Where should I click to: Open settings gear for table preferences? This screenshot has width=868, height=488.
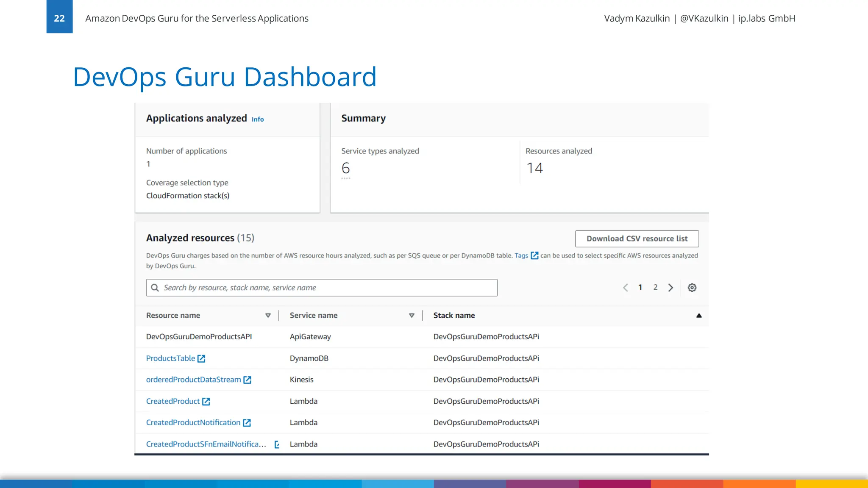[692, 288]
